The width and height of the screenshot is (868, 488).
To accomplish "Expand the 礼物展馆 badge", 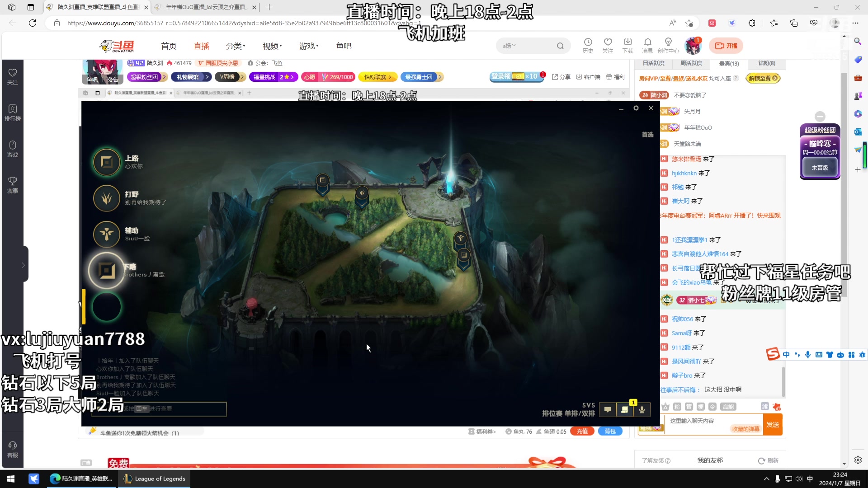I will 192,77.
